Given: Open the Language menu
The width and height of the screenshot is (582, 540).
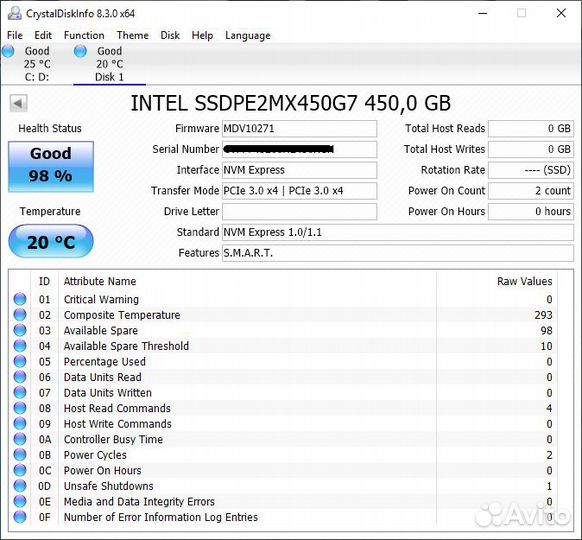Looking at the screenshot, I should point(248,35).
